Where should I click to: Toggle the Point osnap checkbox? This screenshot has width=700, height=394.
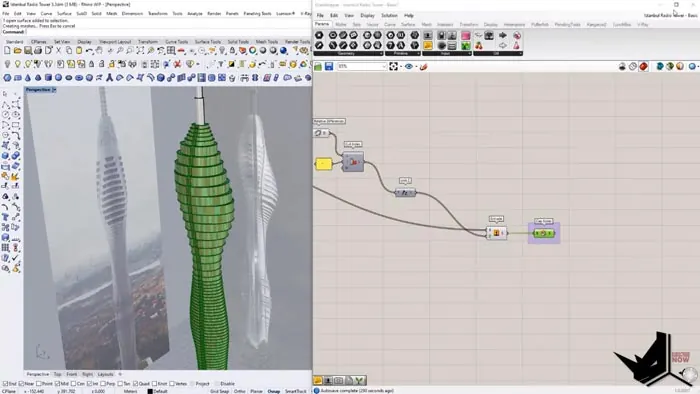pyautogui.click(x=38, y=383)
